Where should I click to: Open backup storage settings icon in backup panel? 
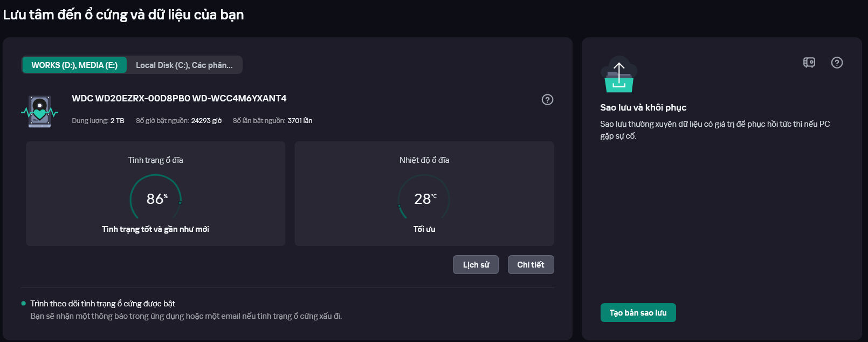coord(809,63)
